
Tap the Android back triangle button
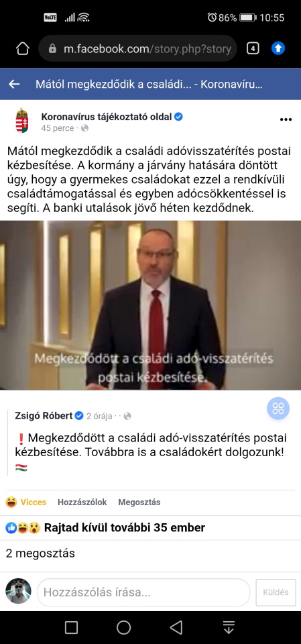point(176,627)
